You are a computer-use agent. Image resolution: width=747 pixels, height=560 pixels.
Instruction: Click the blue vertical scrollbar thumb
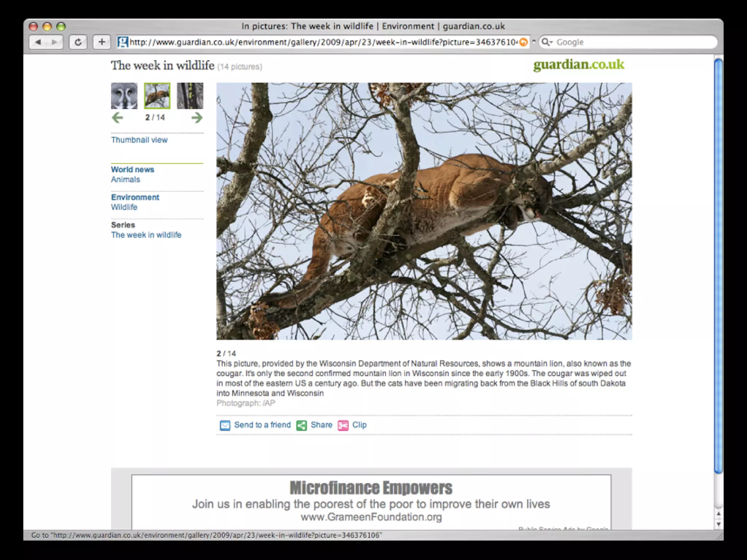tap(718, 265)
